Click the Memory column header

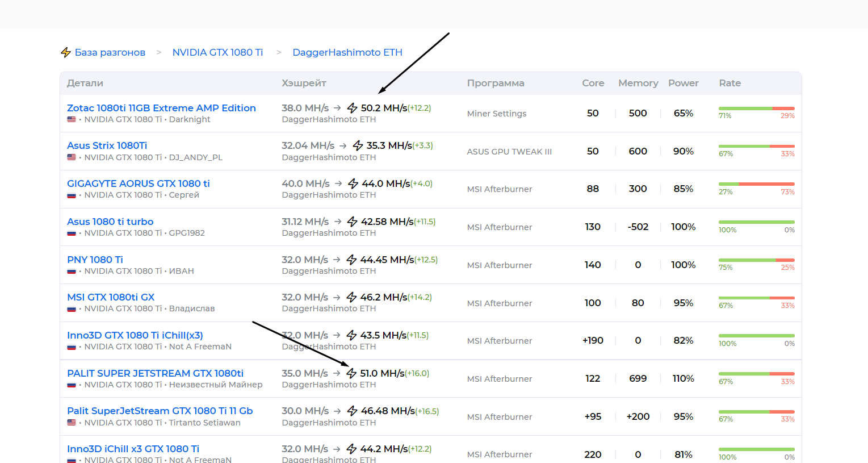(638, 83)
